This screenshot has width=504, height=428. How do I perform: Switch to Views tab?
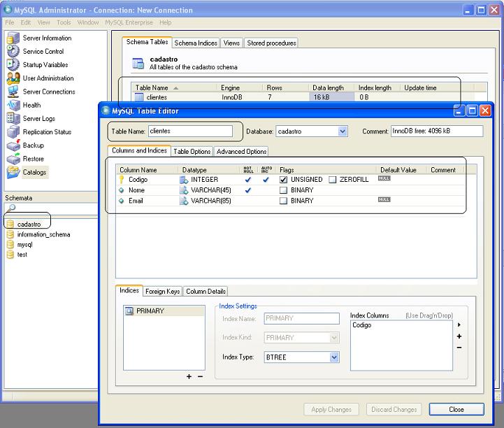pos(231,43)
